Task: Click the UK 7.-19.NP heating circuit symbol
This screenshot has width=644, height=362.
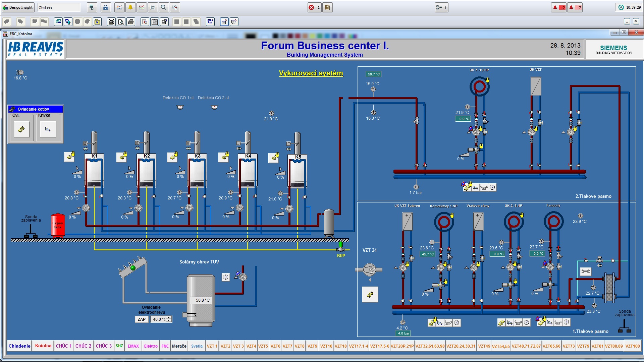Action: click(479, 87)
